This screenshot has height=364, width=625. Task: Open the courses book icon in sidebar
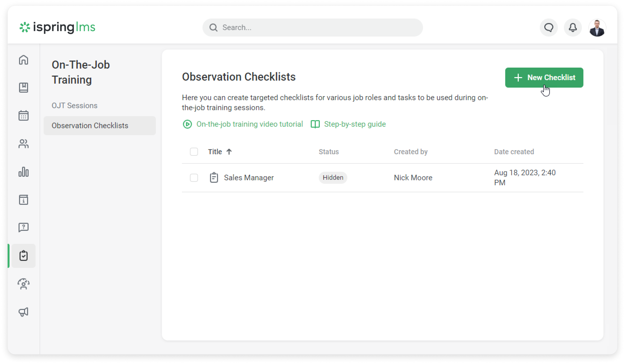24,88
